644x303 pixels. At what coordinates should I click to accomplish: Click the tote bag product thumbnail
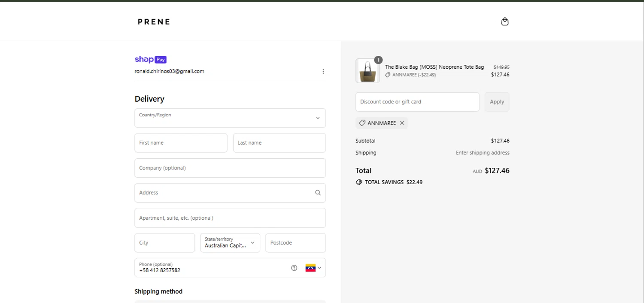(x=368, y=71)
